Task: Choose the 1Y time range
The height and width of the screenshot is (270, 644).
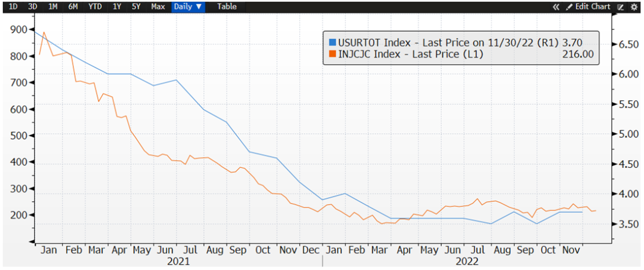Action: coord(117,7)
